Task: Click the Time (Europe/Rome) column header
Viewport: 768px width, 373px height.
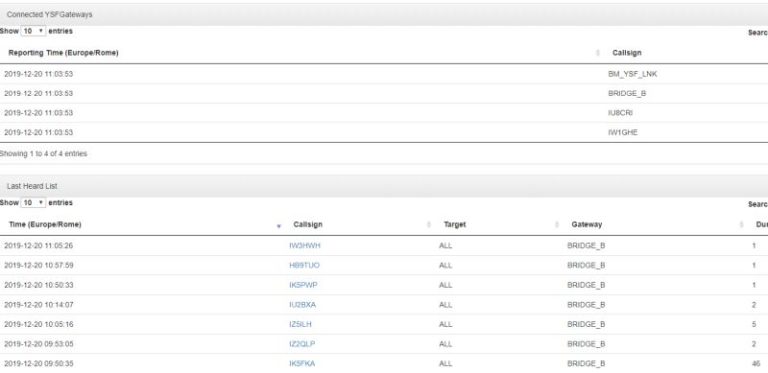Action: 45,225
